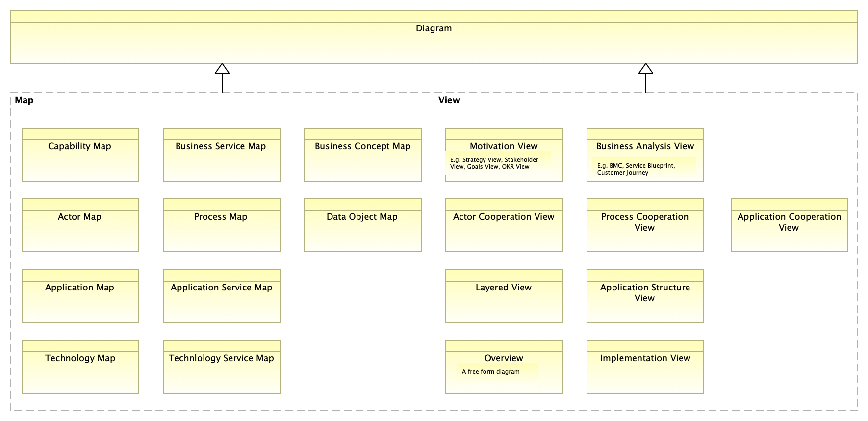Click the Data Object Map element

363,225
